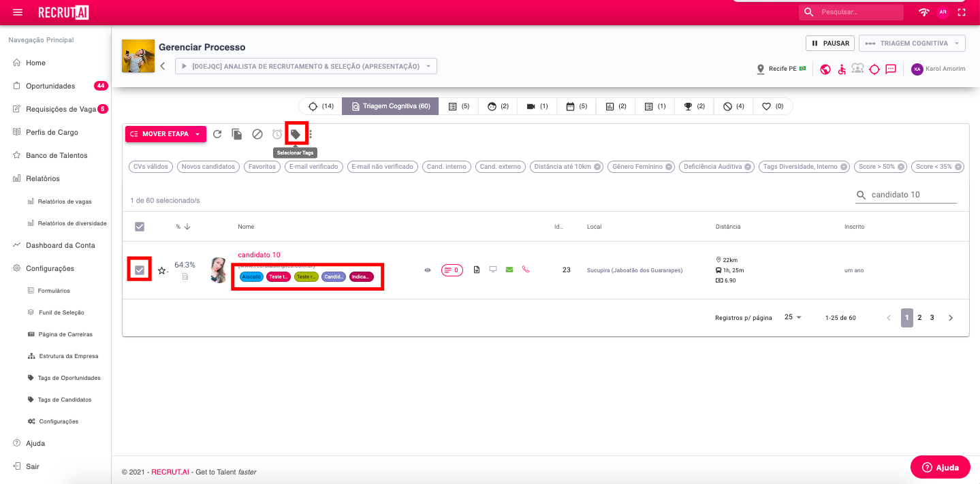This screenshot has height=484, width=980.
Task: Click the green email icon for candidato 10
Action: (509, 270)
